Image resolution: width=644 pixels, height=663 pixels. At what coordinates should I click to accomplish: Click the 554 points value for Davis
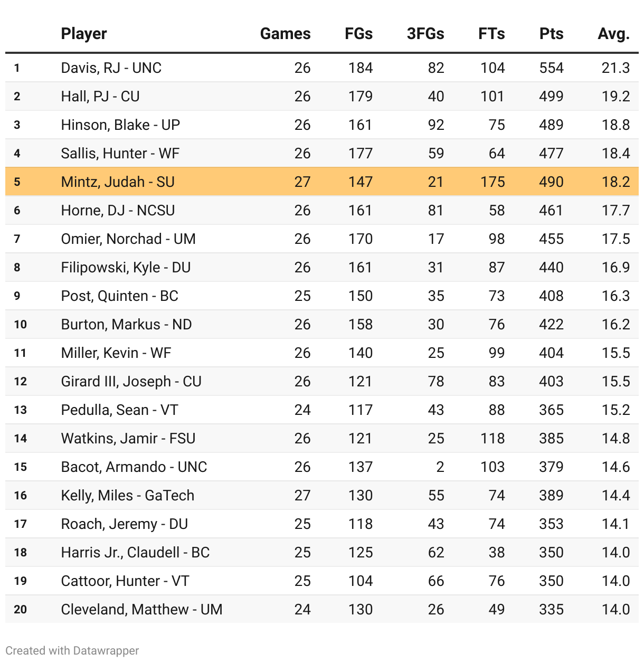(x=551, y=68)
